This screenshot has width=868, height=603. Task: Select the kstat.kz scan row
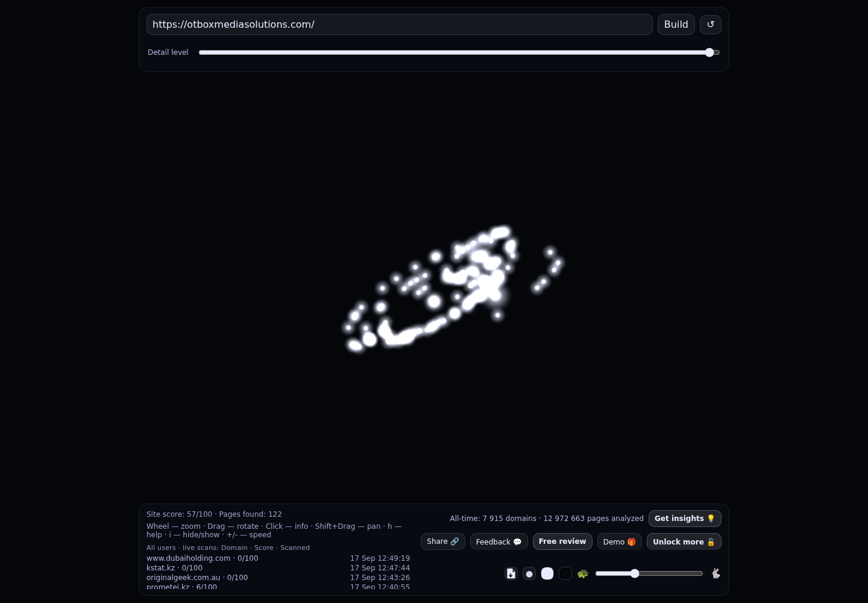278,568
